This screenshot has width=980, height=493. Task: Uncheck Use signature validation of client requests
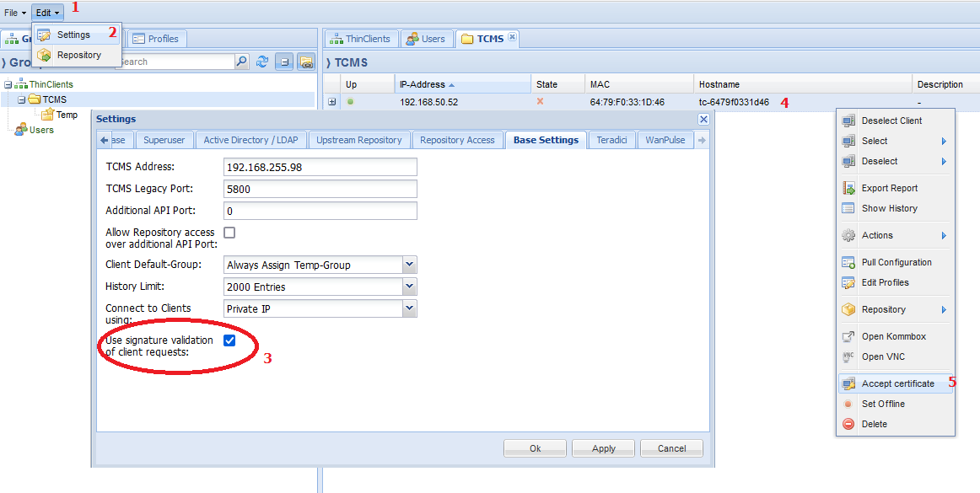click(229, 340)
